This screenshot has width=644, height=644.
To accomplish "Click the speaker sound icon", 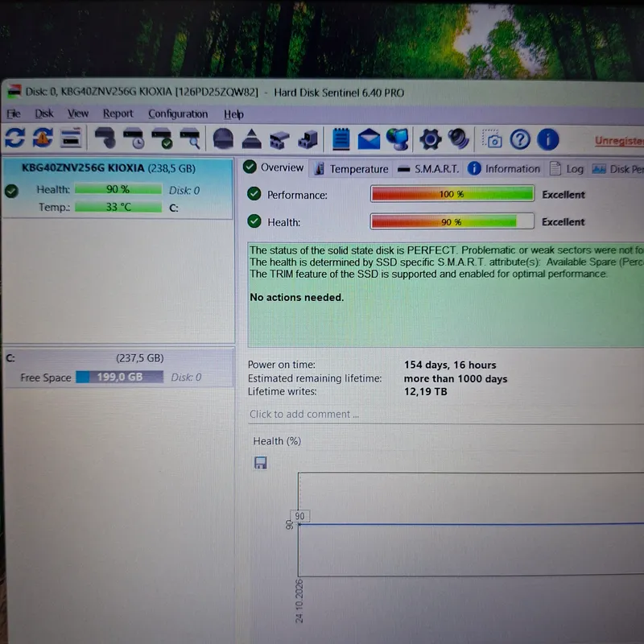I will [458, 138].
